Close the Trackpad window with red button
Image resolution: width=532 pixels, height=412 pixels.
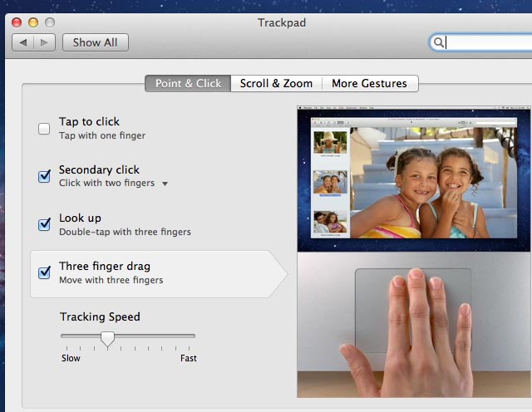tap(17, 22)
